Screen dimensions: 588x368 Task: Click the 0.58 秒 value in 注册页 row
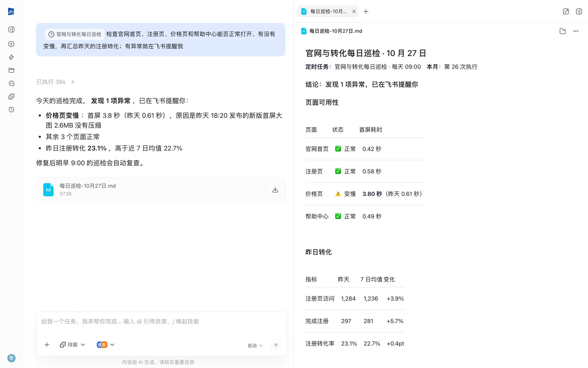[x=372, y=171]
